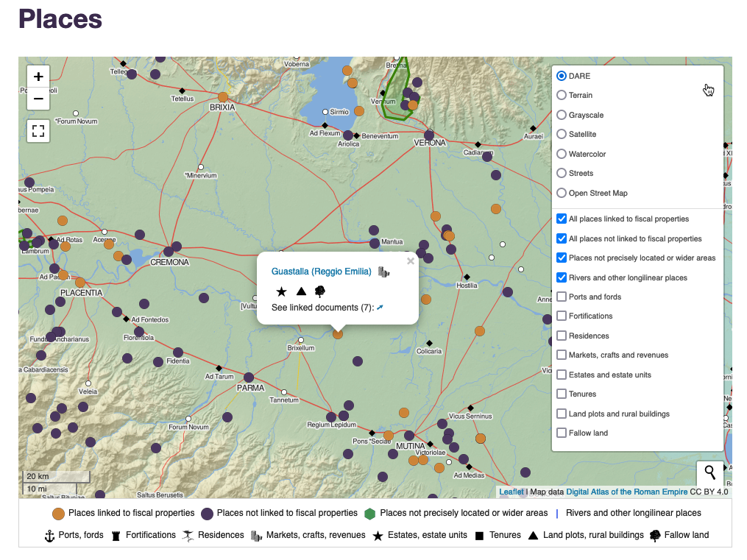Image resolution: width=747 pixels, height=560 pixels.
Task: Toggle fullscreen map view
Action: tap(38, 130)
